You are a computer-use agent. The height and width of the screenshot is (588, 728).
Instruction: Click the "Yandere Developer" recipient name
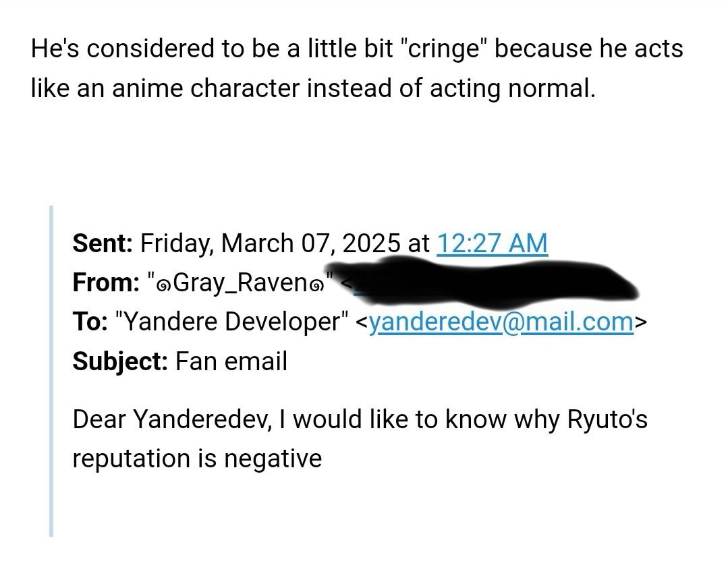point(231,321)
